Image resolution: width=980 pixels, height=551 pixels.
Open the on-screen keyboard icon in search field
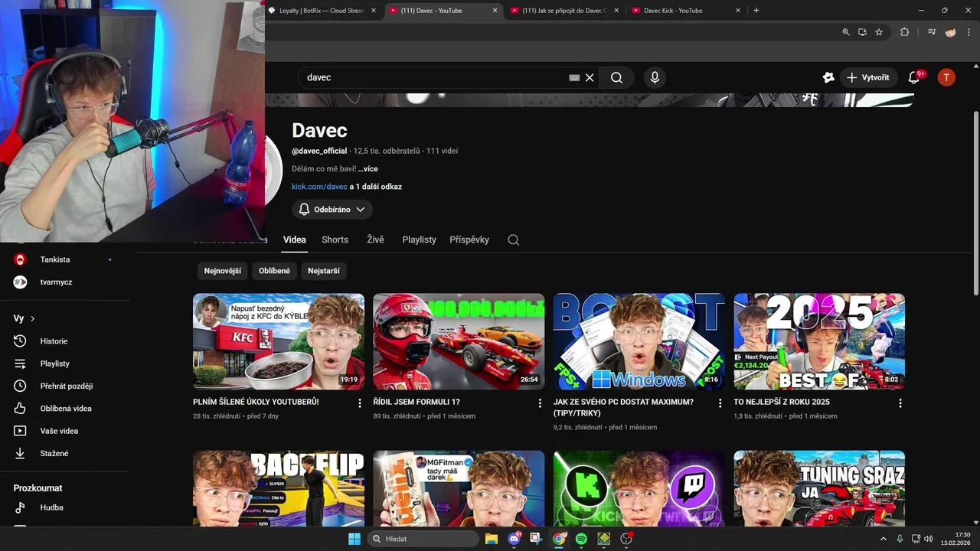tap(574, 77)
